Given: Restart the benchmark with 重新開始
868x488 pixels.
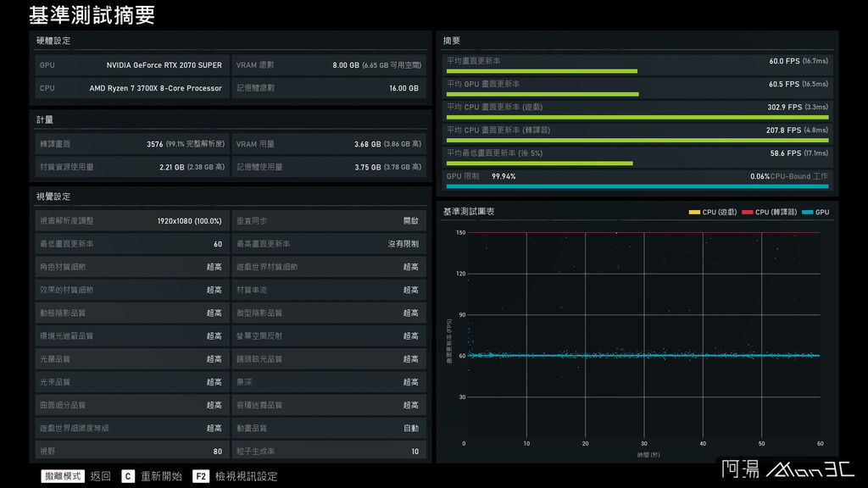Looking at the screenshot, I should click(x=161, y=476).
